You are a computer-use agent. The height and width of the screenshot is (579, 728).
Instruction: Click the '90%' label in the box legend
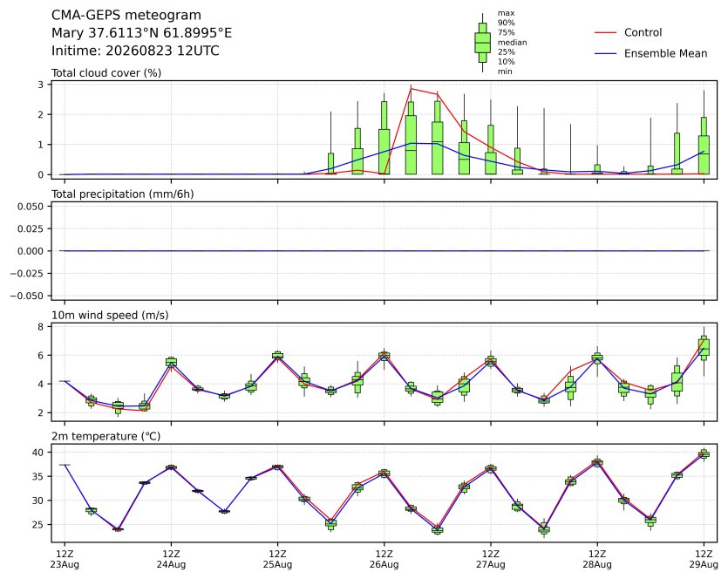pos(506,23)
